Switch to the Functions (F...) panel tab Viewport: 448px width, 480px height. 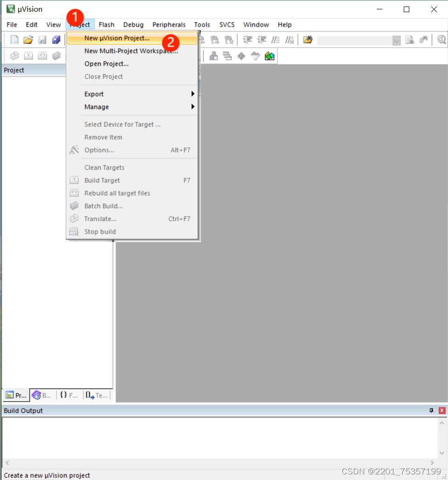[x=69, y=395]
